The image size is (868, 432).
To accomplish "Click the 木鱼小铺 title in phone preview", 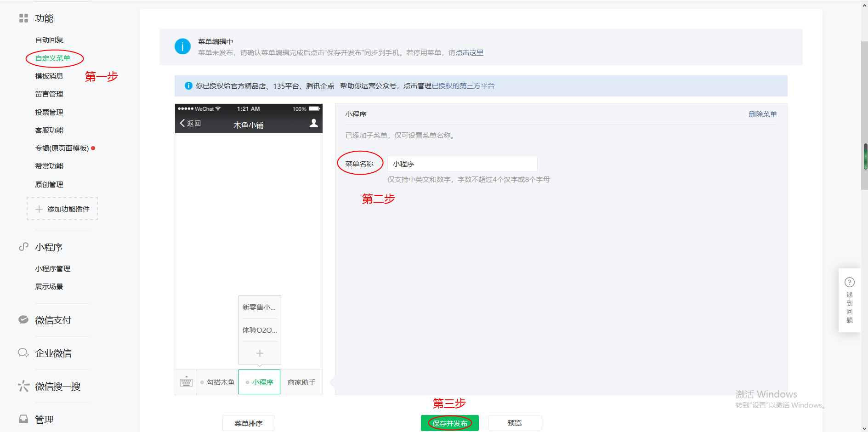I will point(249,125).
